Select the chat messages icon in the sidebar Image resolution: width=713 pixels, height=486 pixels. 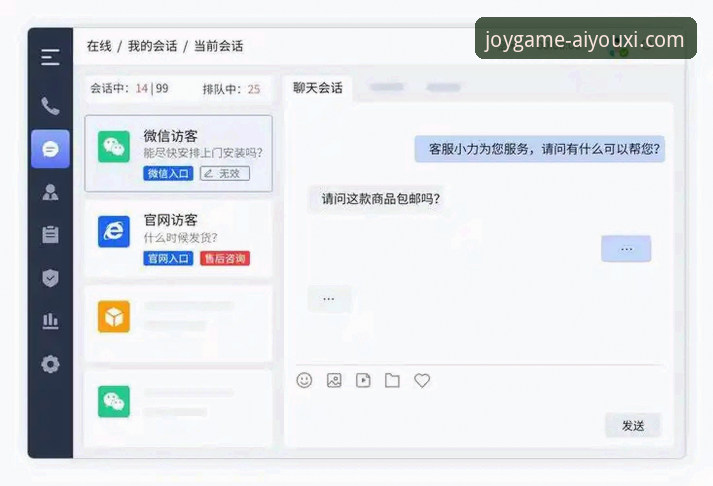tap(50, 149)
